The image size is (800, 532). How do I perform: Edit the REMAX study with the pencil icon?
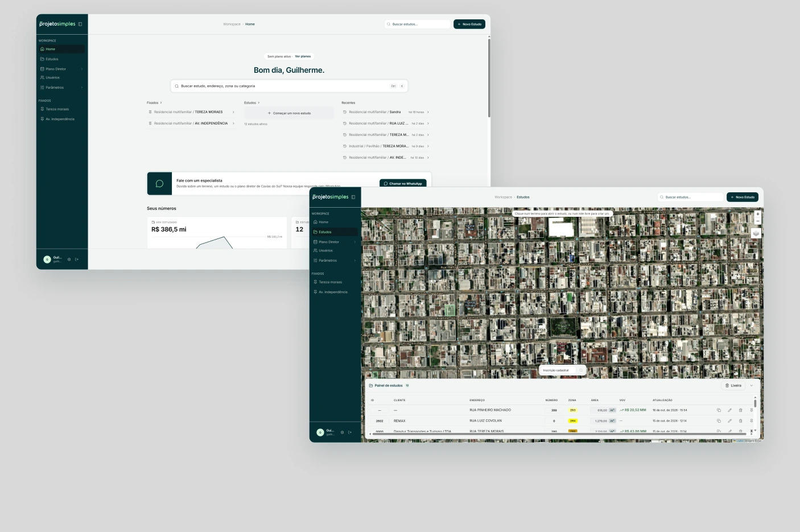click(729, 421)
